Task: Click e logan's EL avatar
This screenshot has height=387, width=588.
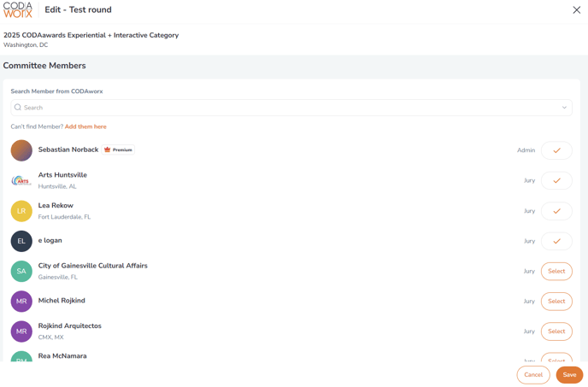Action: click(x=21, y=241)
